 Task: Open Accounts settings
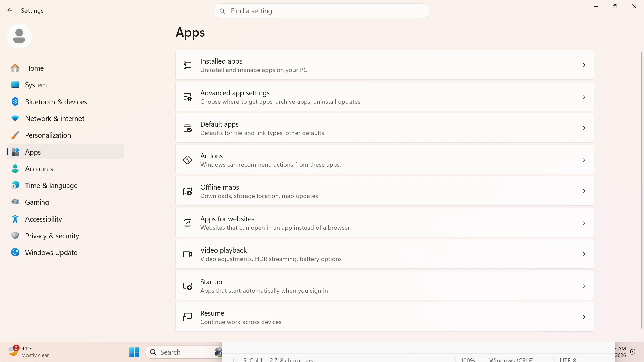65,169
